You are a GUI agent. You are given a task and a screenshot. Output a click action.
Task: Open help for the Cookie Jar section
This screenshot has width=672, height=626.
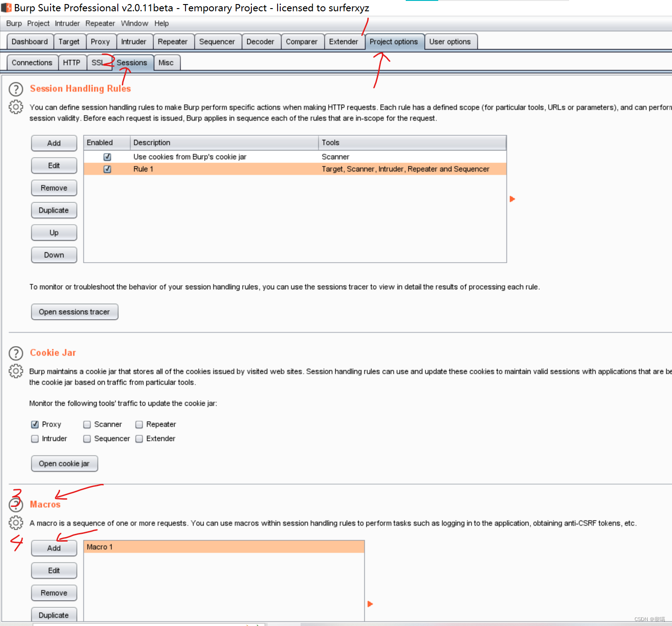coord(16,353)
